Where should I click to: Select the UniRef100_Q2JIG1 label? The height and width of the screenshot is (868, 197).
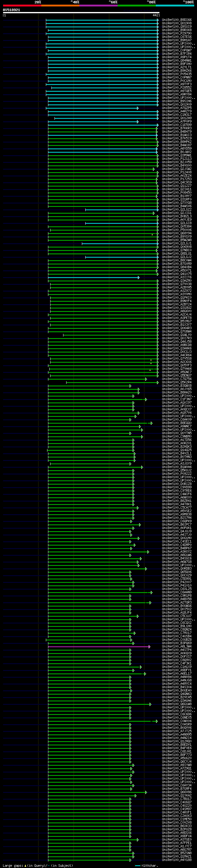(x=177, y=213)
